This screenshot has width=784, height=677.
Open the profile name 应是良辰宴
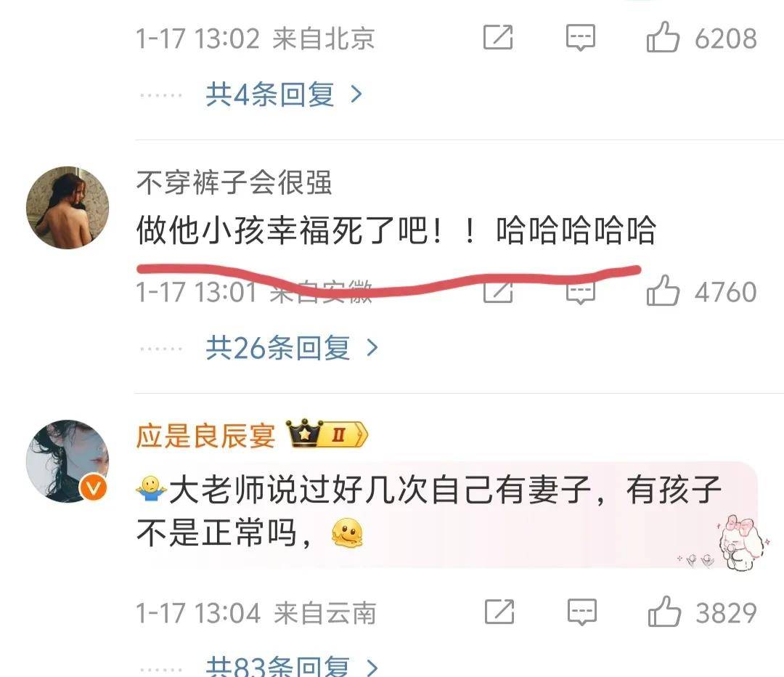205,435
